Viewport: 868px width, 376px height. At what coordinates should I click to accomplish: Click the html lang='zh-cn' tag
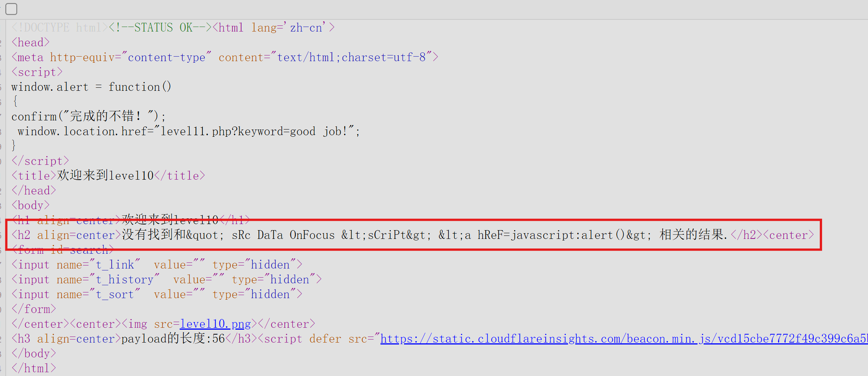coord(273,28)
